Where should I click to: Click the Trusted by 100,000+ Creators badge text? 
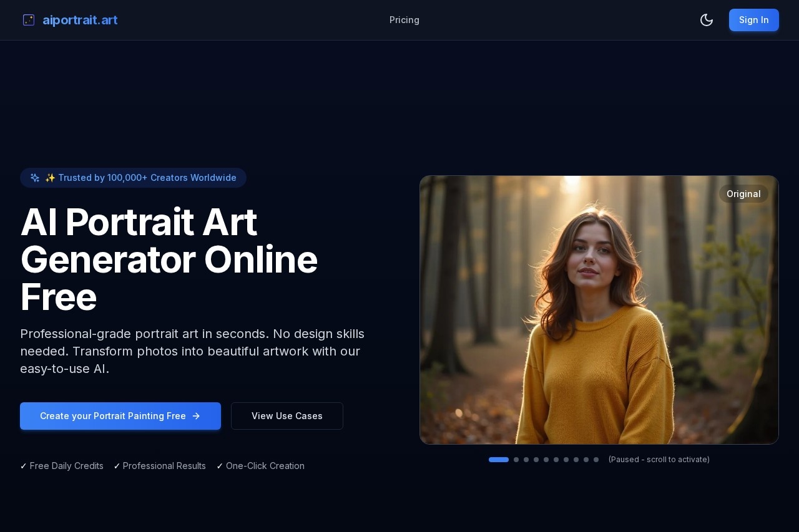(x=147, y=178)
